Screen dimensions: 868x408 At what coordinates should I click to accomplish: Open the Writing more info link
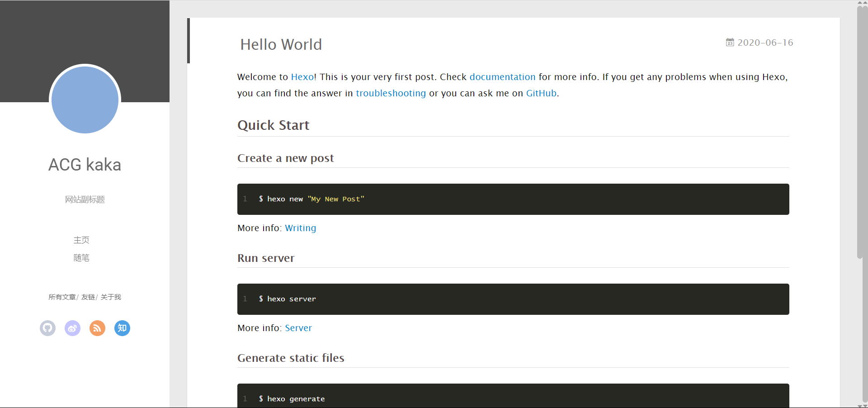pos(301,228)
